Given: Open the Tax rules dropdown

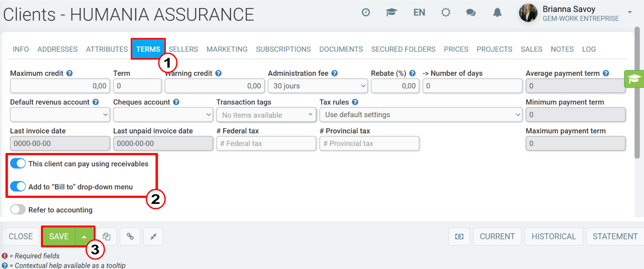Looking at the screenshot, I should pyautogui.click(x=421, y=115).
